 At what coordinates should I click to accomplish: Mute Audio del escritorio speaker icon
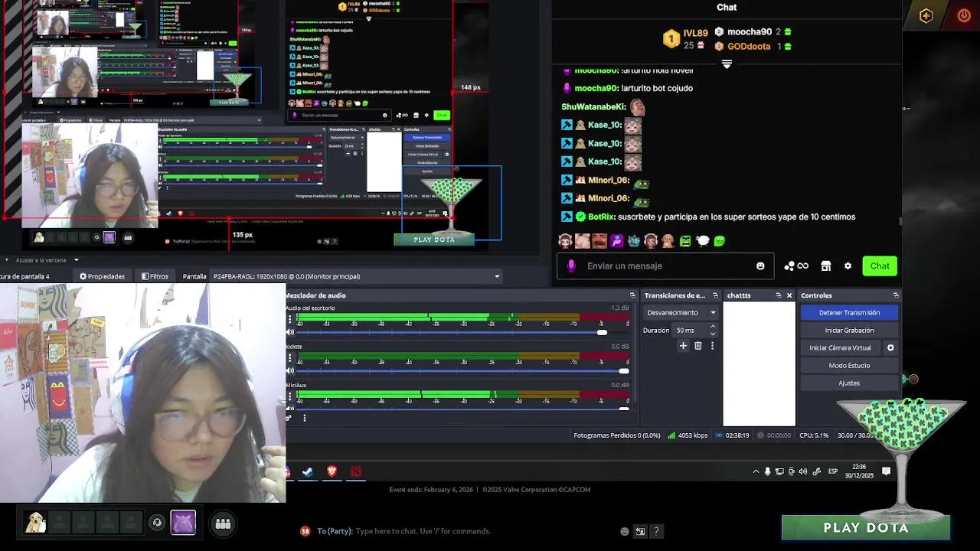(x=290, y=332)
